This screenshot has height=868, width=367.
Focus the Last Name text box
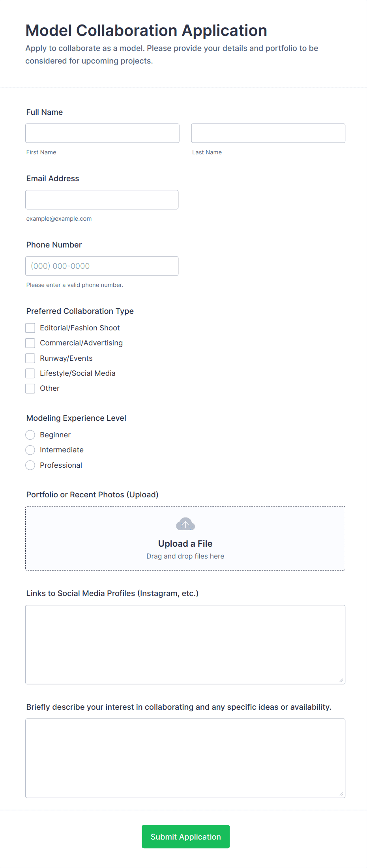[x=268, y=133]
